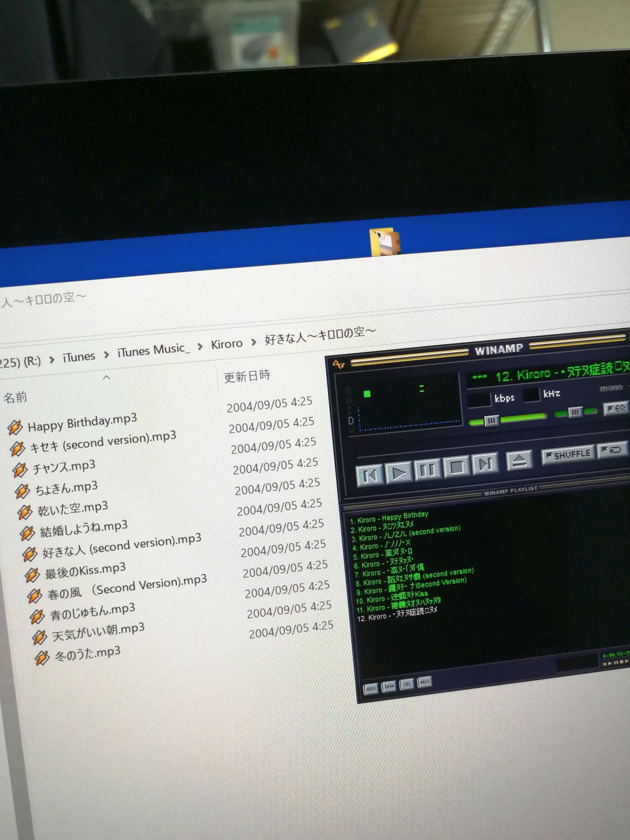Screen dimensions: 630x840
Task: Click the Winamp stop button
Action: [x=456, y=467]
